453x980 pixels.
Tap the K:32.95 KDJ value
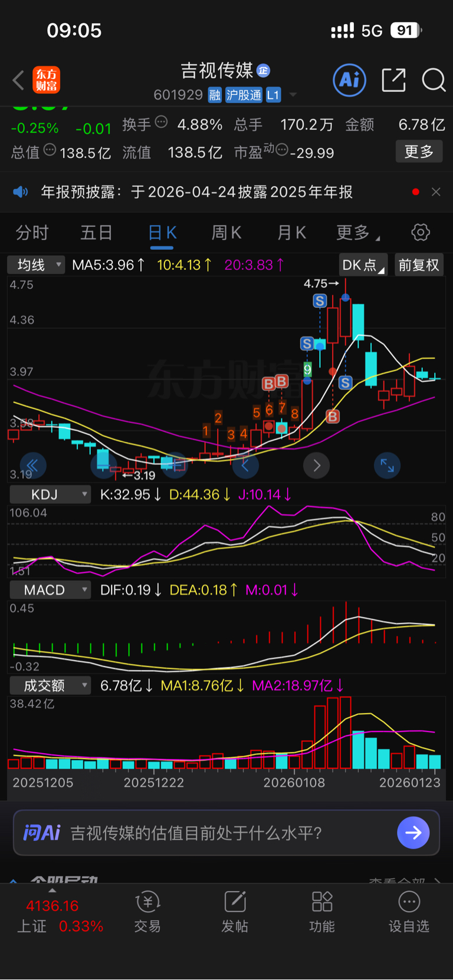coord(130,494)
